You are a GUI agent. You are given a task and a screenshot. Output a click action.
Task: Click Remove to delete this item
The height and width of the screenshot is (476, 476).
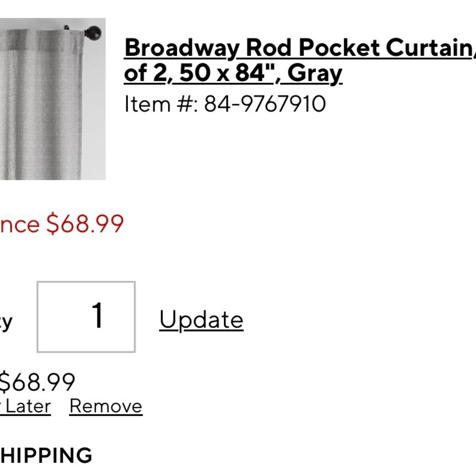(x=106, y=406)
